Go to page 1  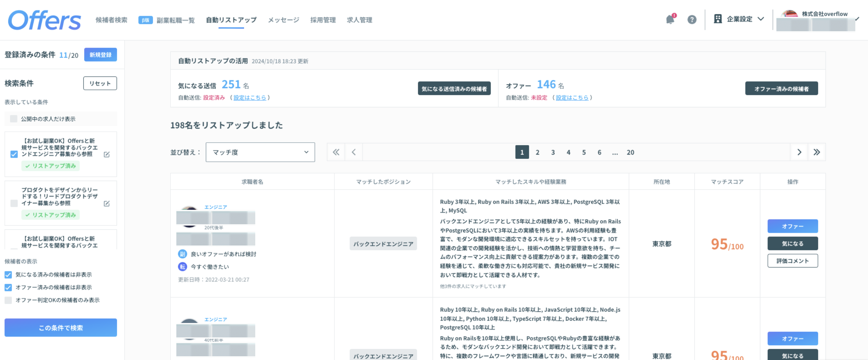click(522, 152)
